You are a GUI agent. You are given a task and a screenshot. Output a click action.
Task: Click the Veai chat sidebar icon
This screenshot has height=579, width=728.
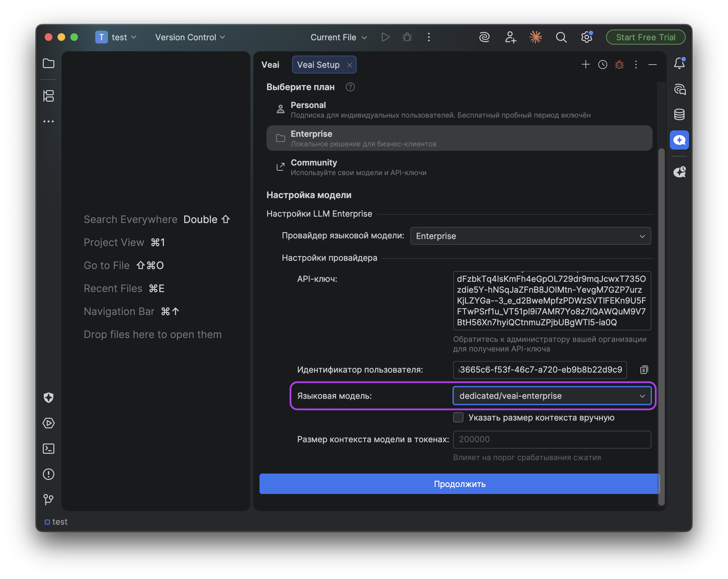(679, 140)
